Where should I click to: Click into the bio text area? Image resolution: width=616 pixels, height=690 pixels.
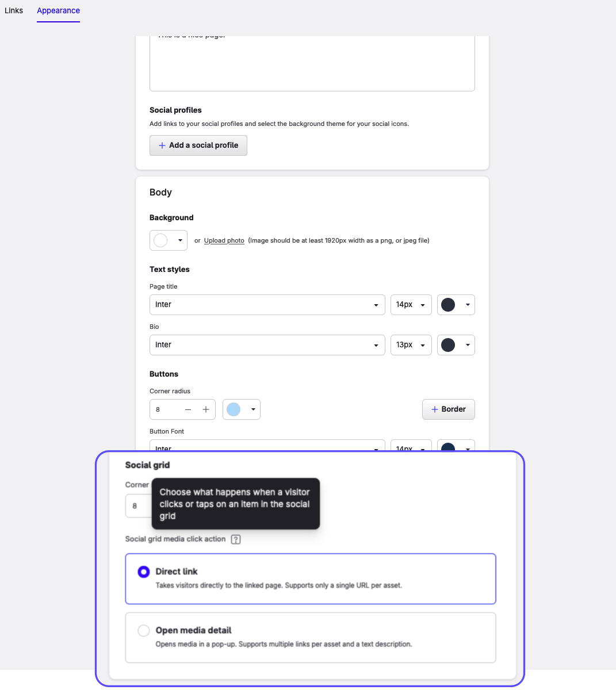[x=312, y=63]
